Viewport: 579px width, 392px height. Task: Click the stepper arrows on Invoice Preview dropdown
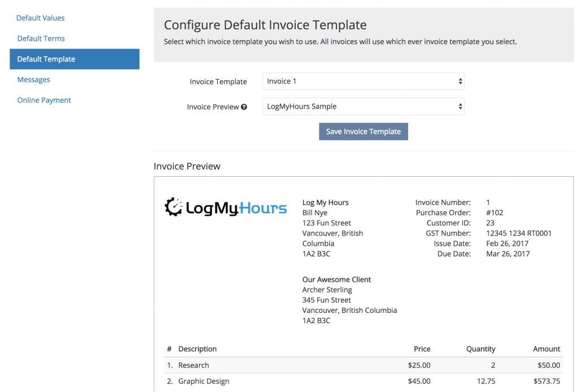tap(459, 106)
